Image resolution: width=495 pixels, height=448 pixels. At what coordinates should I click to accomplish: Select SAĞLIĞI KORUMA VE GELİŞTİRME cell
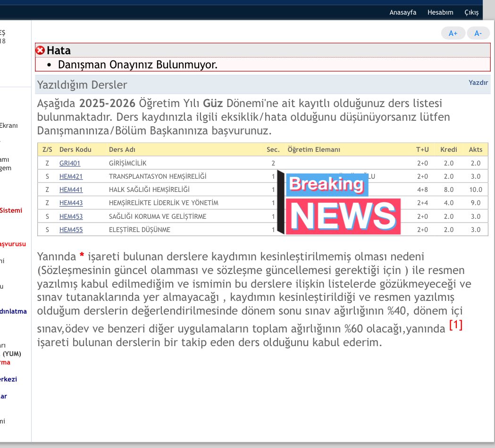pyautogui.click(x=158, y=216)
